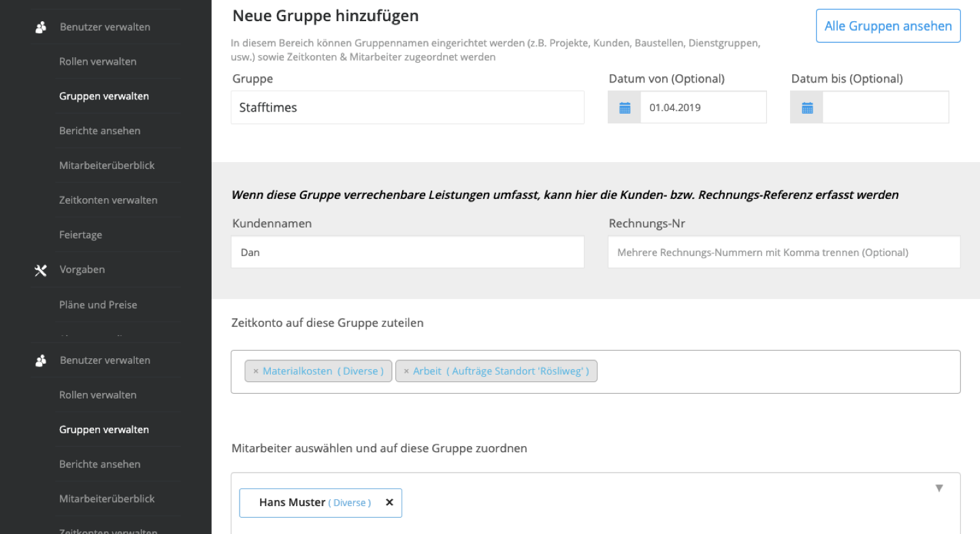The height and width of the screenshot is (534, 980).
Task: Click the Arbeit tag label text
Action: 427,371
